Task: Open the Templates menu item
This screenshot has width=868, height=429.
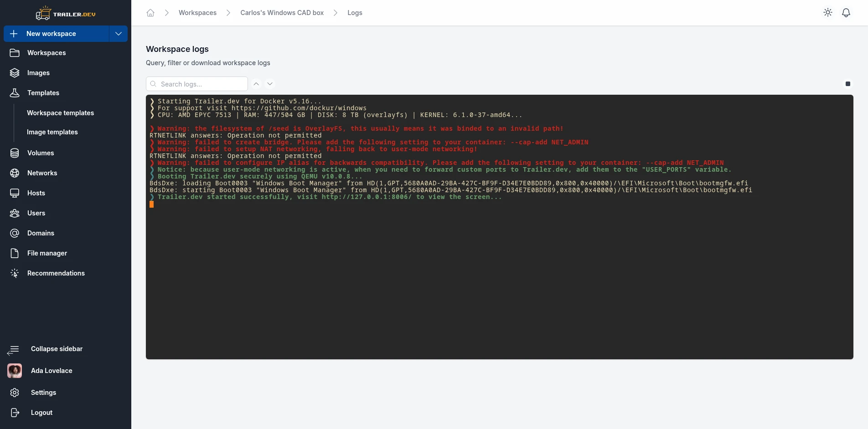Action: click(66, 93)
